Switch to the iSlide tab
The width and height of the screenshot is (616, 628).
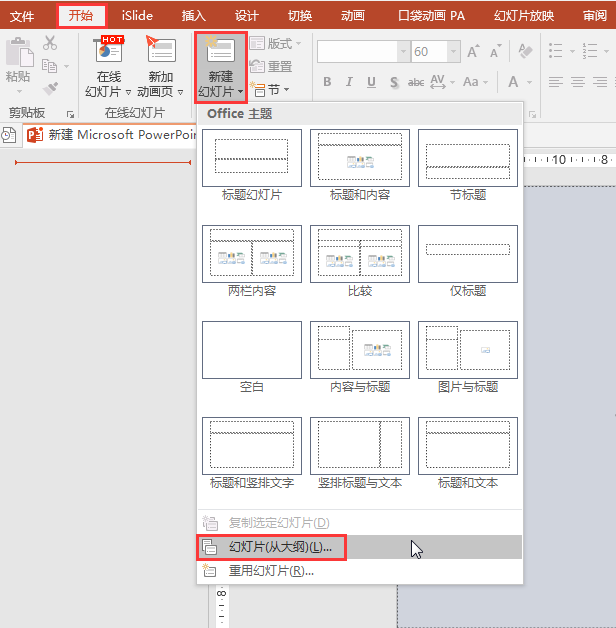click(x=137, y=16)
